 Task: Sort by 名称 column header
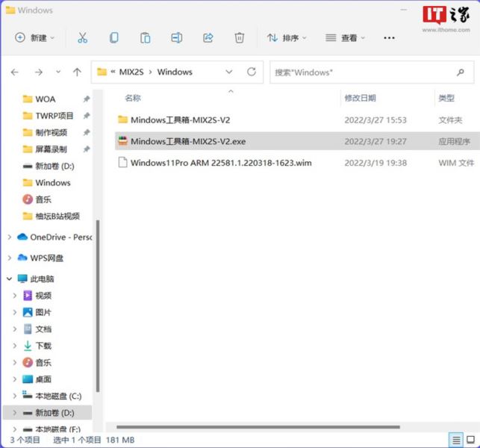(x=133, y=98)
